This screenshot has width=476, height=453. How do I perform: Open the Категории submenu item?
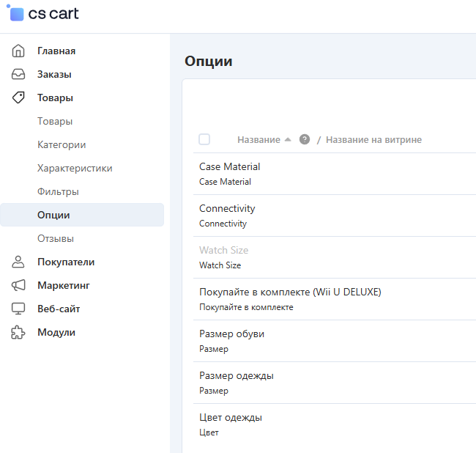pos(62,145)
